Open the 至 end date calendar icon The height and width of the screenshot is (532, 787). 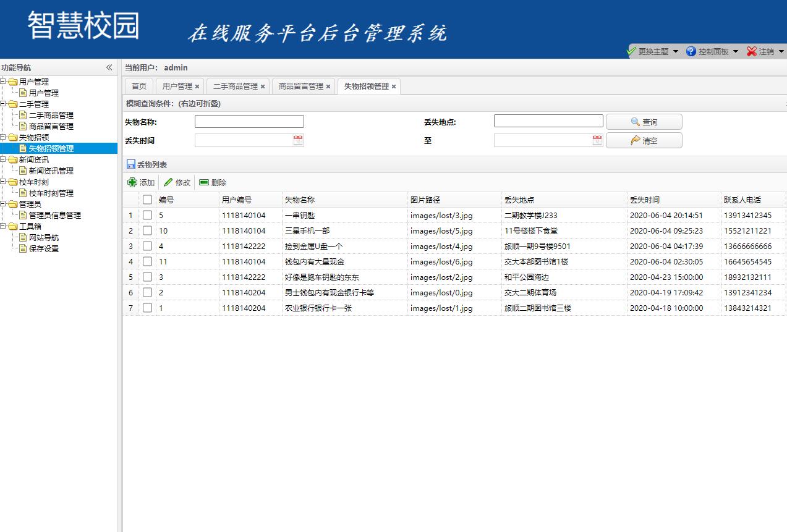coord(595,140)
